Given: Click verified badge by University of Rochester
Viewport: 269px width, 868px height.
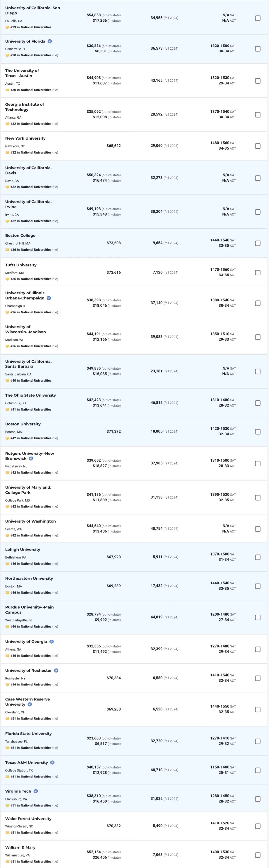Looking at the screenshot, I should point(56,671).
